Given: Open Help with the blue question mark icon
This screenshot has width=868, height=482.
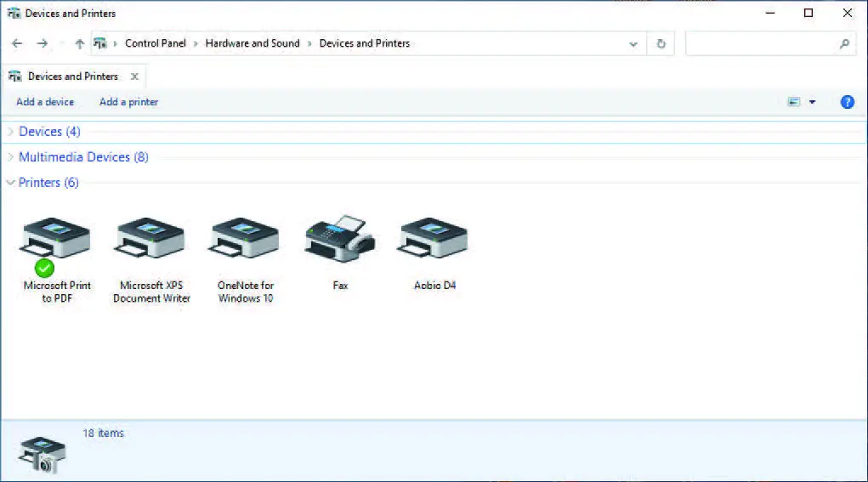Looking at the screenshot, I should 847,102.
